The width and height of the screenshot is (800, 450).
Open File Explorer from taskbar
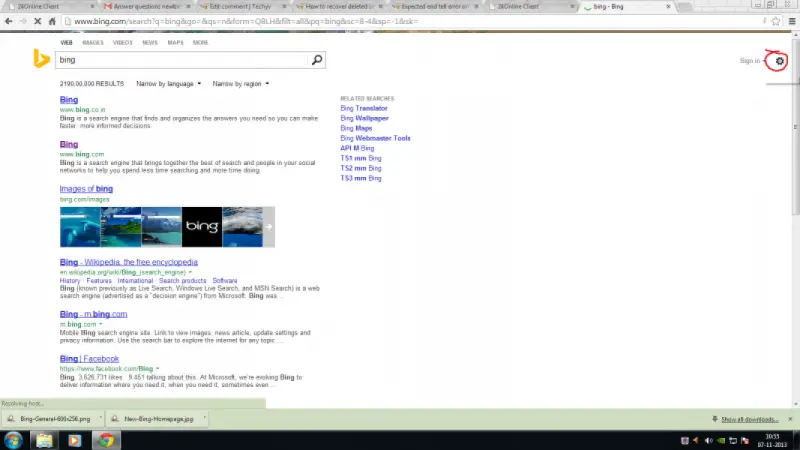coord(44,440)
